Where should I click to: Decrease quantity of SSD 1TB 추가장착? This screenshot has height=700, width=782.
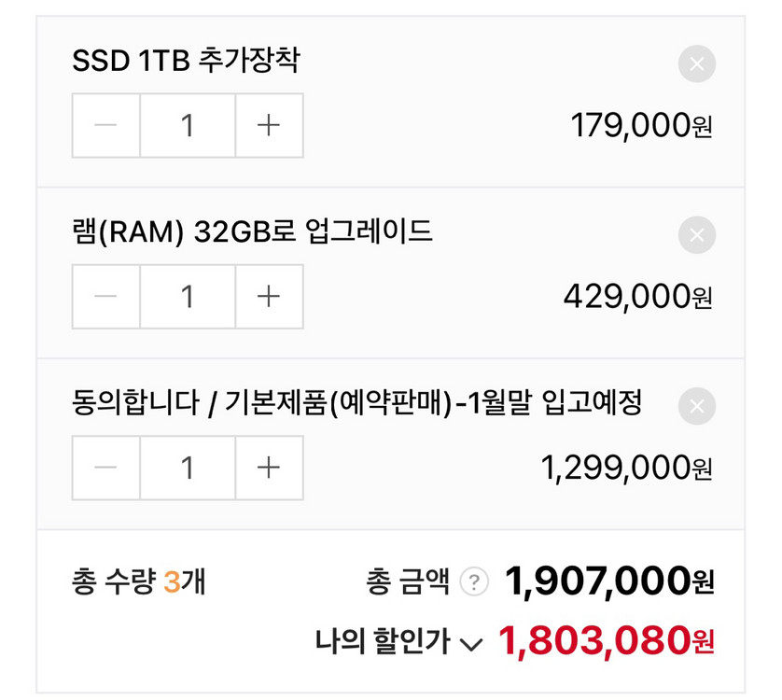point(105,126)
